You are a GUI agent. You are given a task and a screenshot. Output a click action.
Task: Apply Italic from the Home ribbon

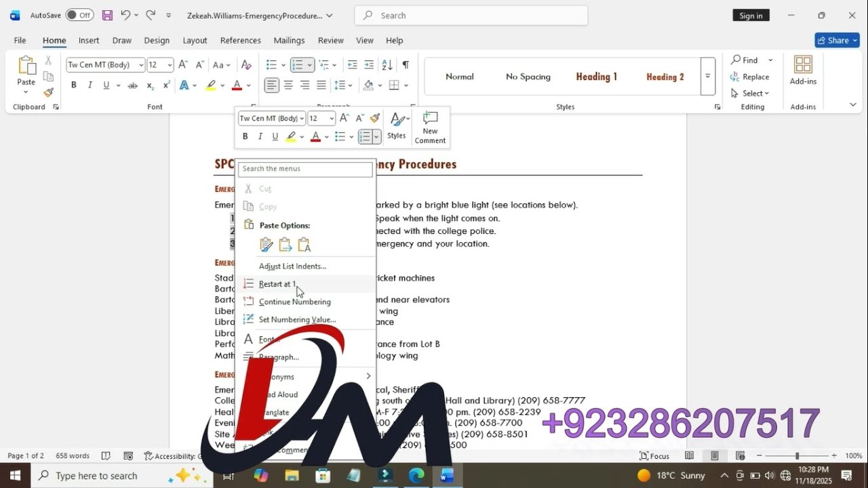tap(90, 85)
